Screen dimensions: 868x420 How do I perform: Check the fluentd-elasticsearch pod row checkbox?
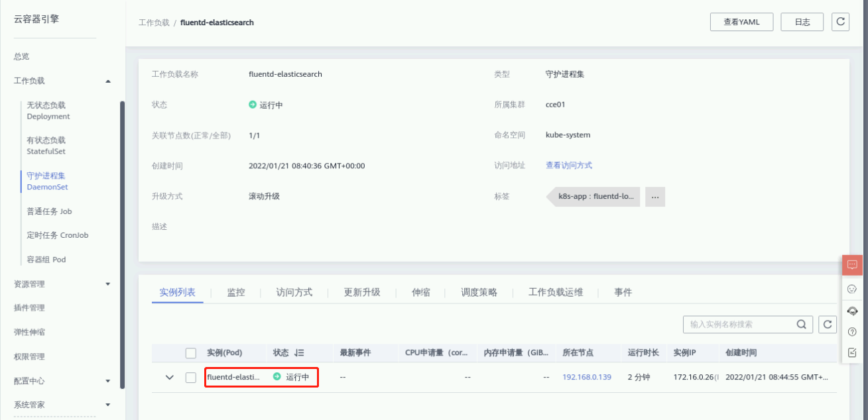click(191, 377)
